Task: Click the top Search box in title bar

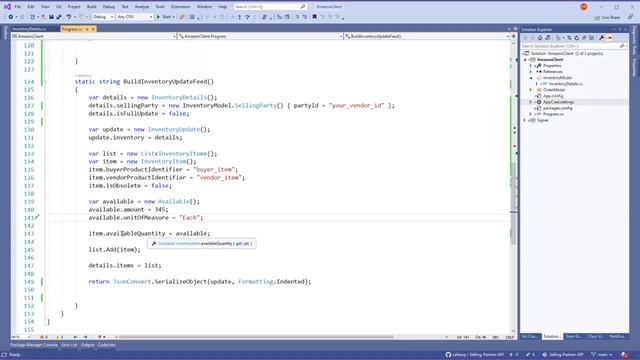Action: click(x=270, y=7)
